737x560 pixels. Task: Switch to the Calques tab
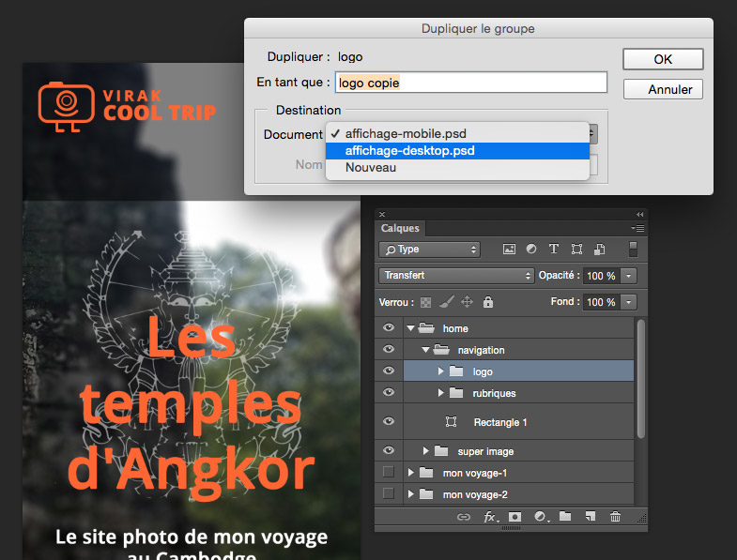[400, 228]
